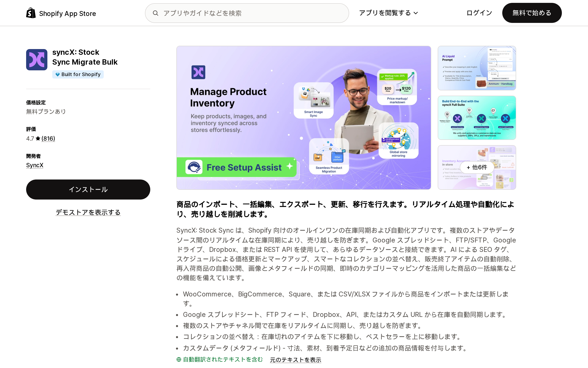Click the 価格設定 heading

click(36, 103)
